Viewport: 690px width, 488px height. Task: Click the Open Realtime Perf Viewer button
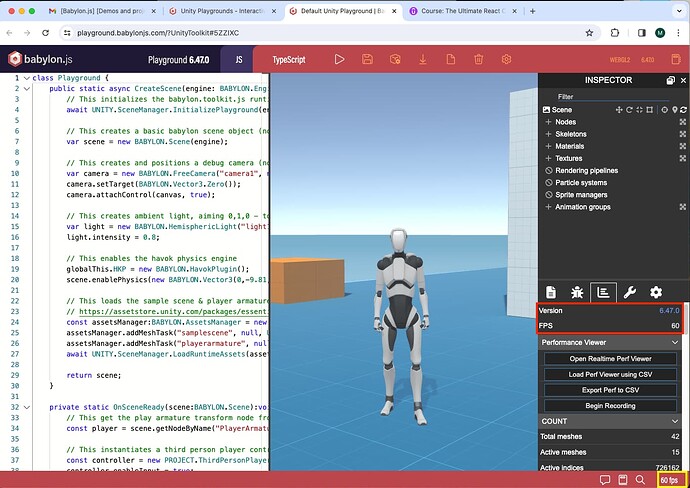[609, 359]
